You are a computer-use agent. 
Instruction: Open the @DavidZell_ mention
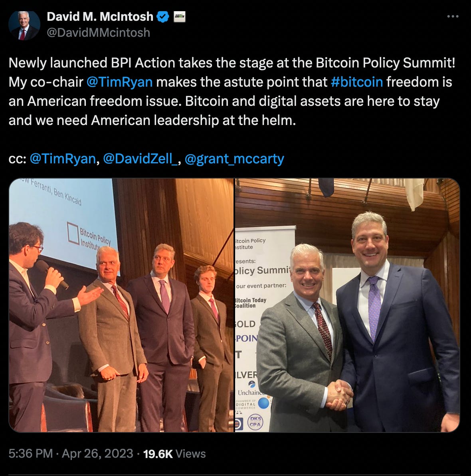(140, 159)
